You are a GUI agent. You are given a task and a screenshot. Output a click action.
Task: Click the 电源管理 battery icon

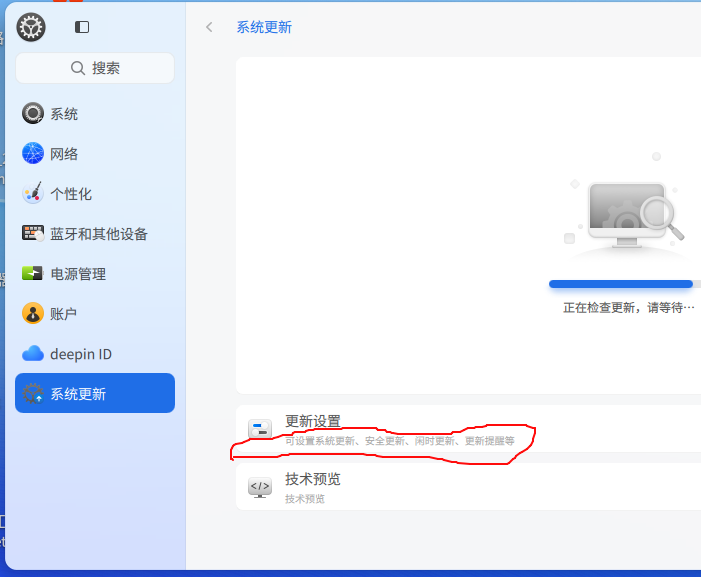tap(32, 273)
